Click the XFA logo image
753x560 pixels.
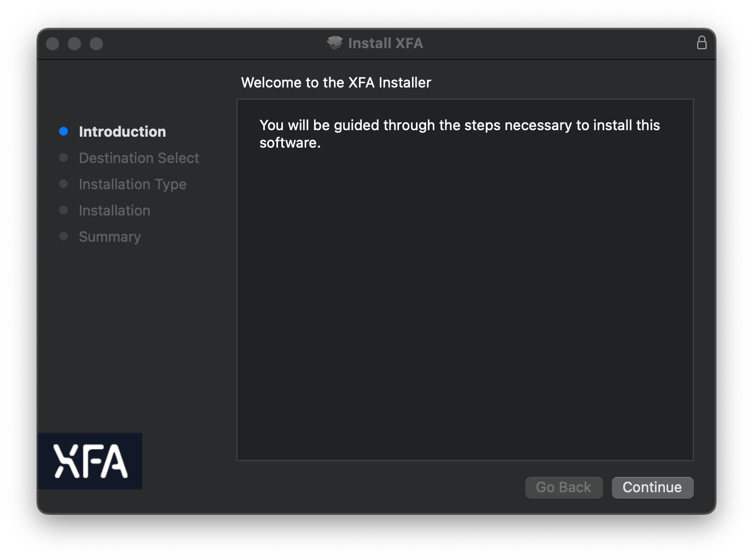pyautogui.click(x=90, y=461)
